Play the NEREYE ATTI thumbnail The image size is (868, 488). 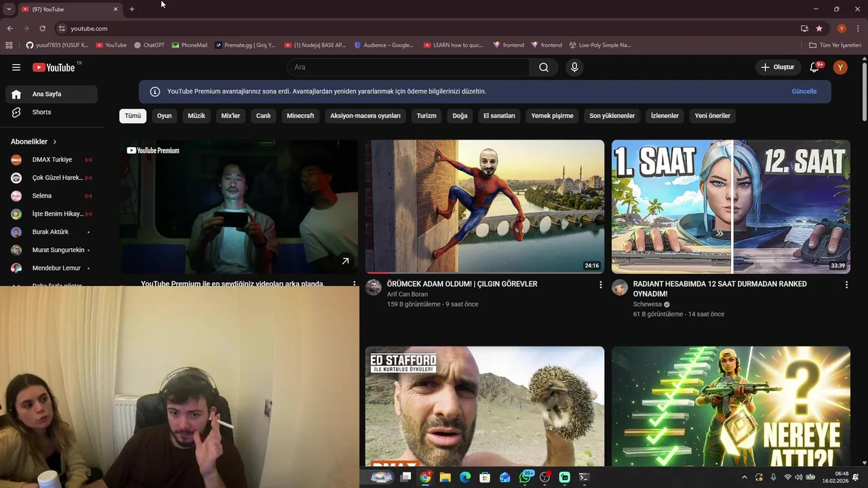point(731,406)
